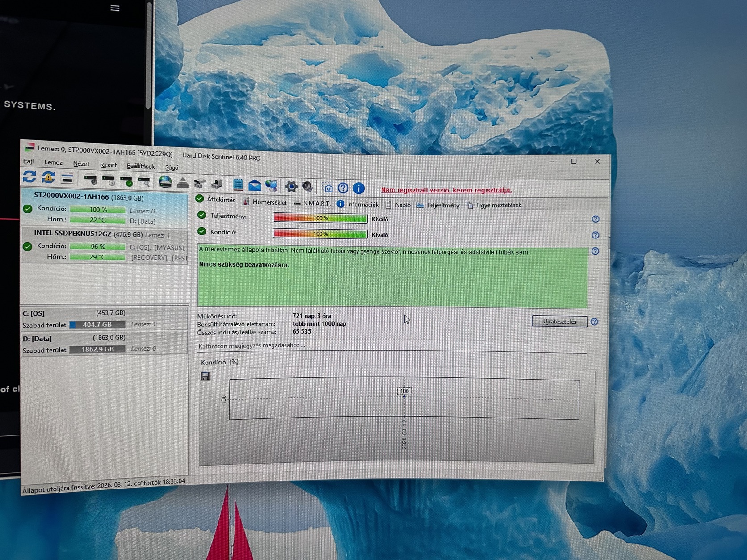Switch to the S.M.A.R.T. tab

312,203
